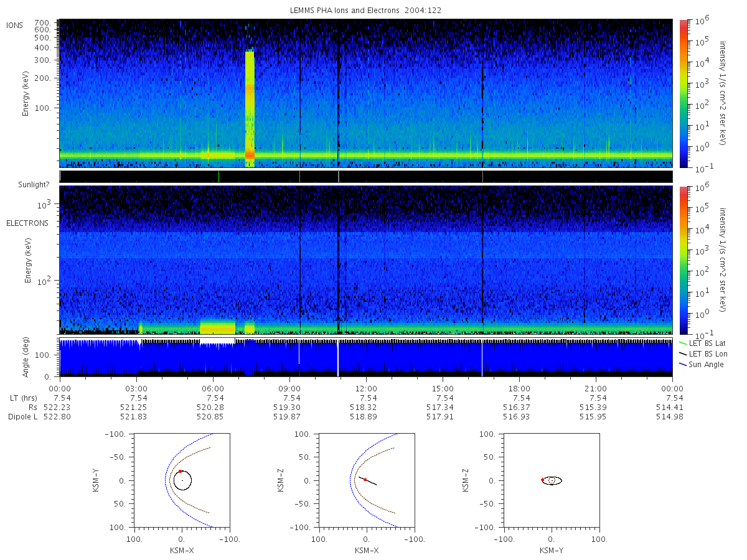Image resolution: width=747 pixels, height=560 pixels.
Task: Click the ion color bar scale
Action: (683, 93)
